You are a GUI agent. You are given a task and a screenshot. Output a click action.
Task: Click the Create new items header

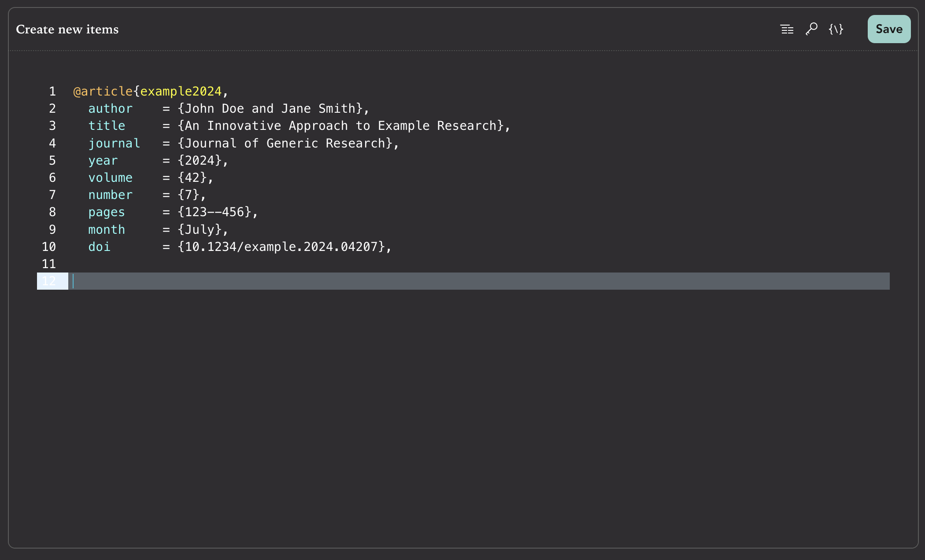click(67, 29)
